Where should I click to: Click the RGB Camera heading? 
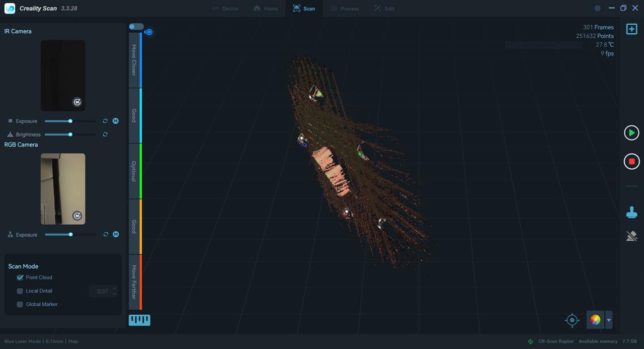[x=21, y=145]
